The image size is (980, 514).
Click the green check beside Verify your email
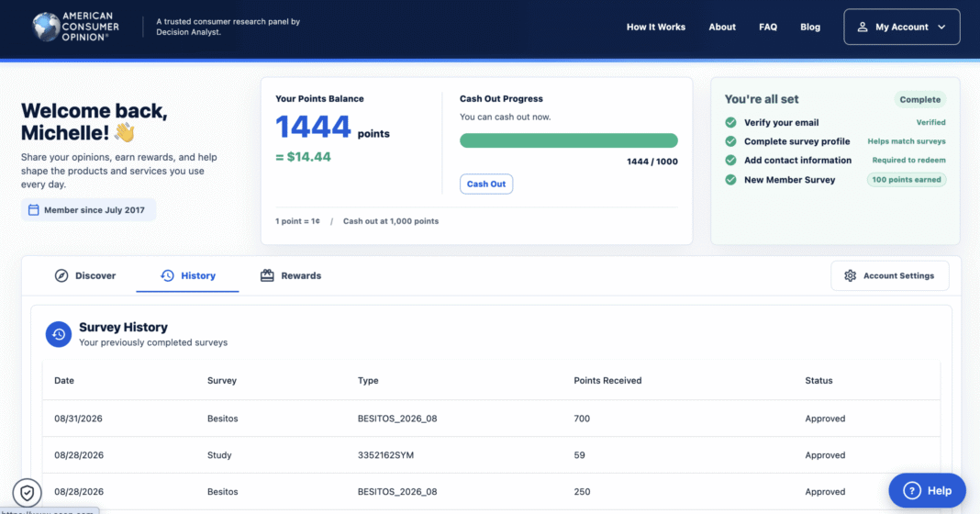click(x=730, y=123)
